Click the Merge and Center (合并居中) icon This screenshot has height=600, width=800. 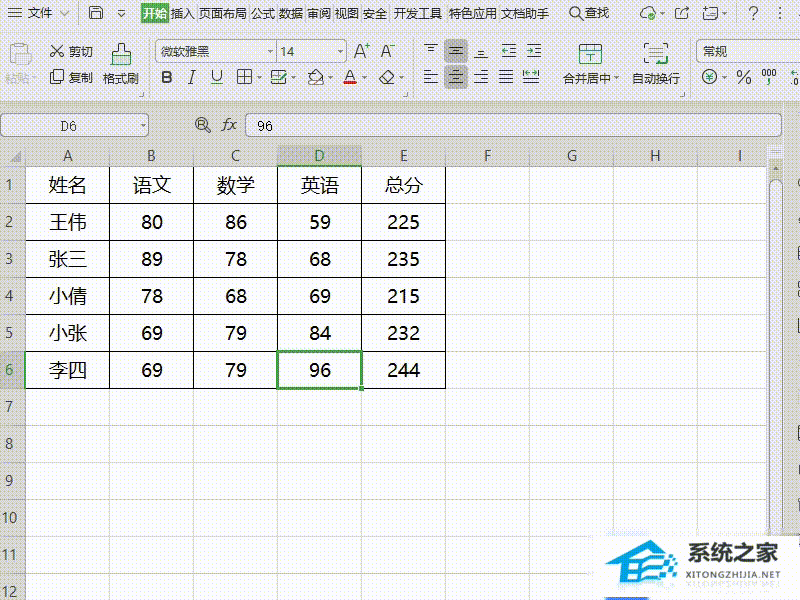pos(590,56)
